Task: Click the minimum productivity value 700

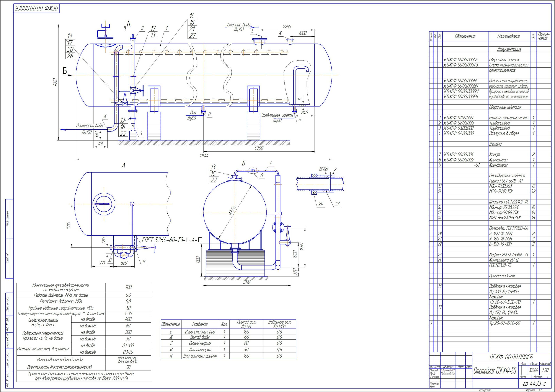Action: point(128,287)
